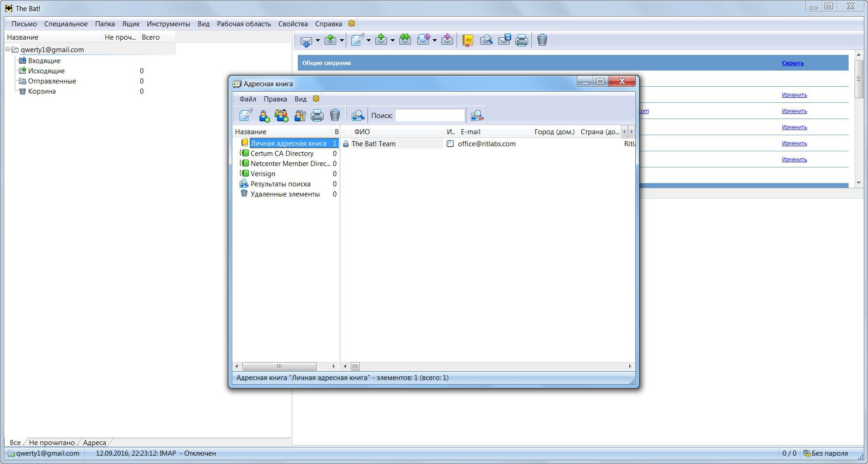The image size is (868, 464).
Task: Click the Город (дом.) column header
Action: 555,132
